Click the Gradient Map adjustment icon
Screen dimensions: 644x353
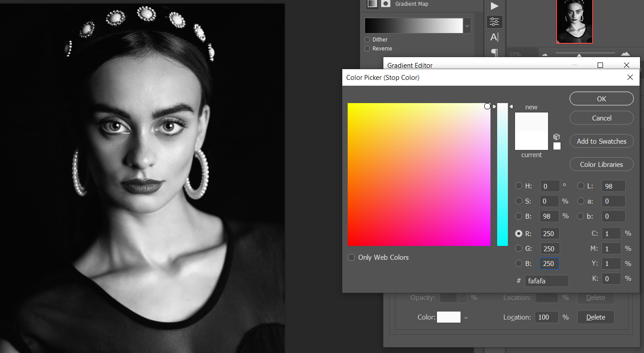click(372, 4)
